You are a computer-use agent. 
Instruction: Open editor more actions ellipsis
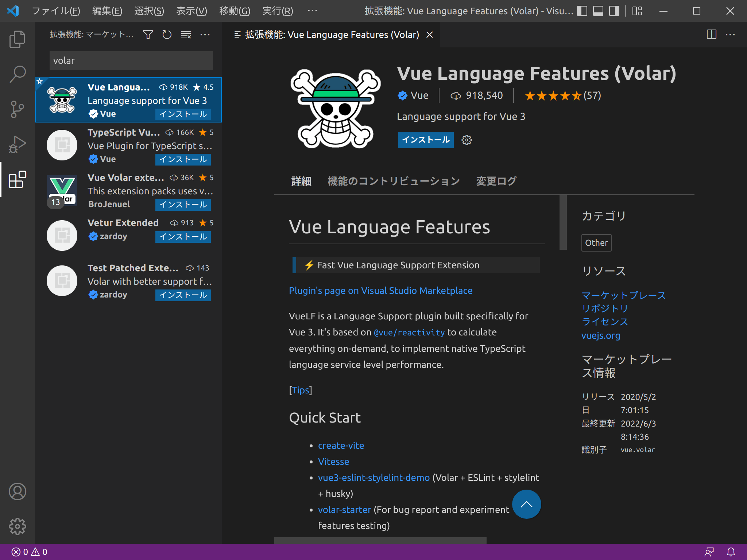click(x=730, y=35)
